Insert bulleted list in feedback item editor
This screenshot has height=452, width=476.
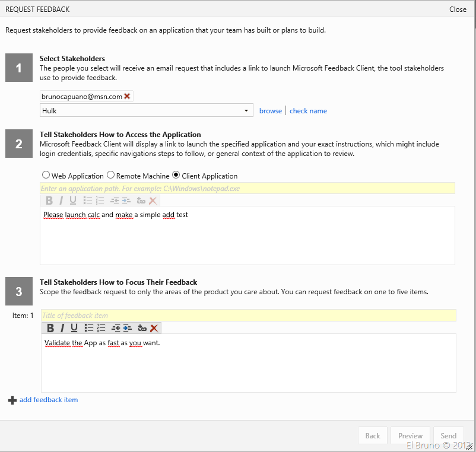tap(89, 328)
